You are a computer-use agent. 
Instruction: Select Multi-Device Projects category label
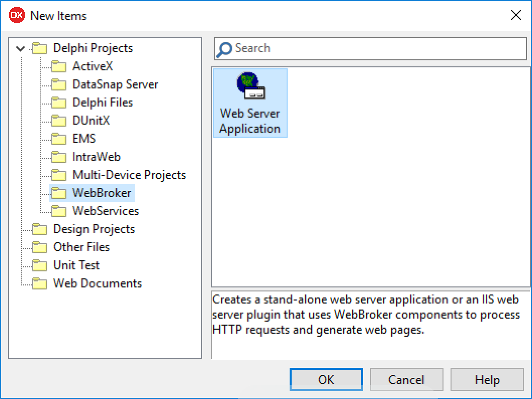[129, 175]
